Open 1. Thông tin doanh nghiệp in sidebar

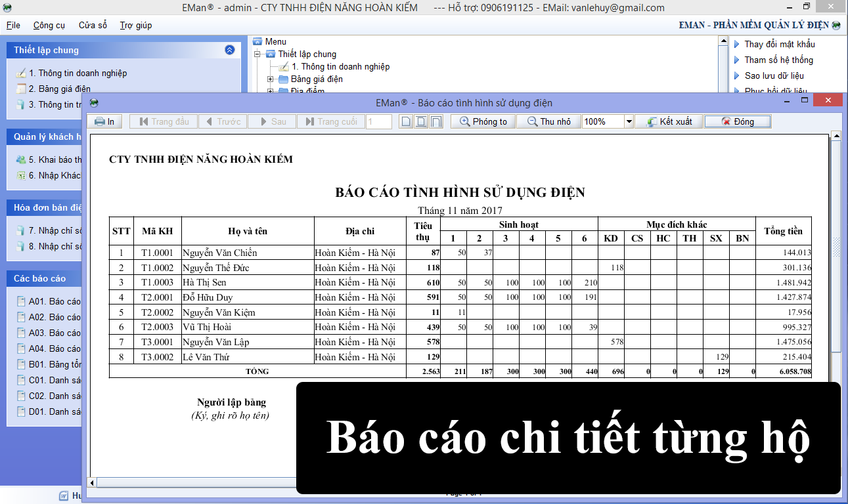pos(78,73)
